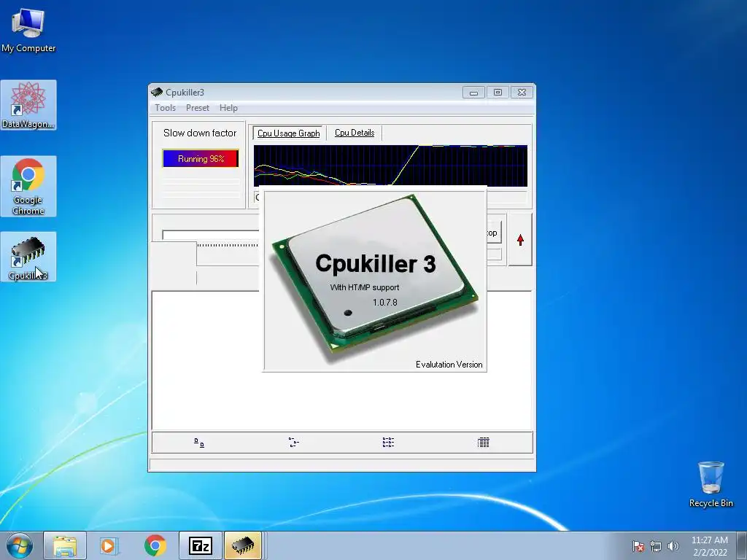The height and width of the screenshot is (560, 747).
Task: Click the With HT/MP support text
Action: pos(365,287)
